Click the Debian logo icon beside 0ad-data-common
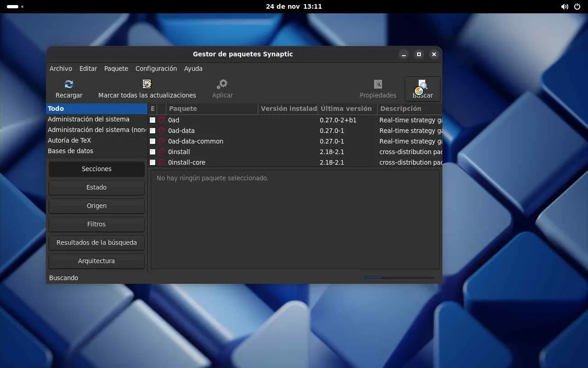This screenshot has height=368, width=588. pyautogui.click(x=162, y=141)
